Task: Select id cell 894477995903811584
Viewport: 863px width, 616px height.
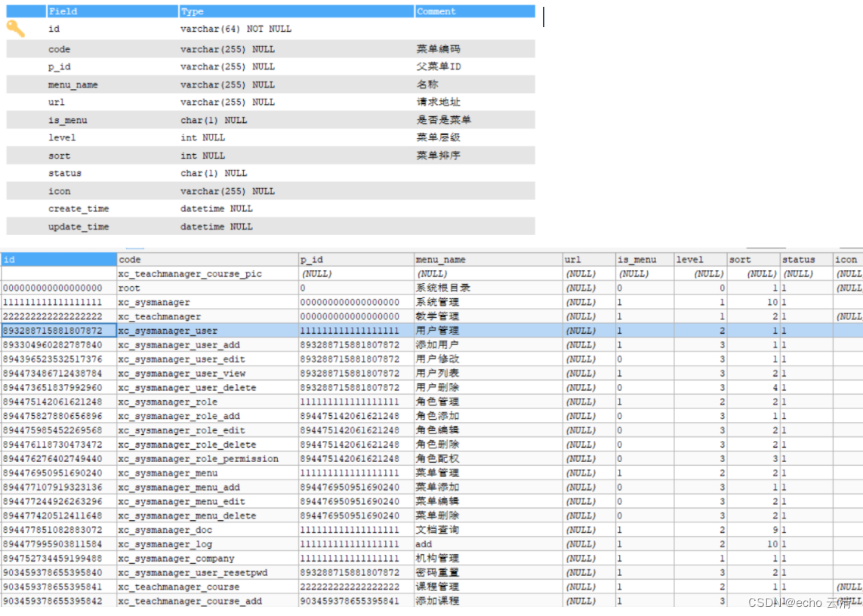Action: pos(58,544)
